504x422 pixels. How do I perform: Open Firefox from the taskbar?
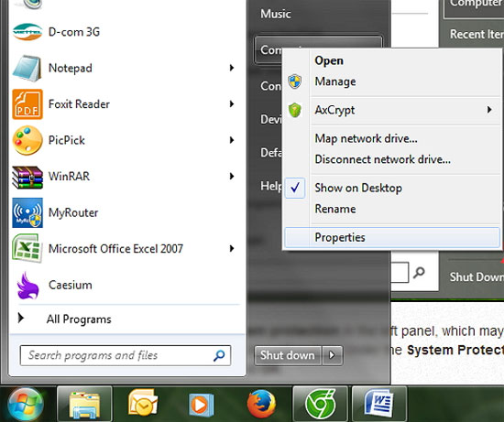[261, 404]
